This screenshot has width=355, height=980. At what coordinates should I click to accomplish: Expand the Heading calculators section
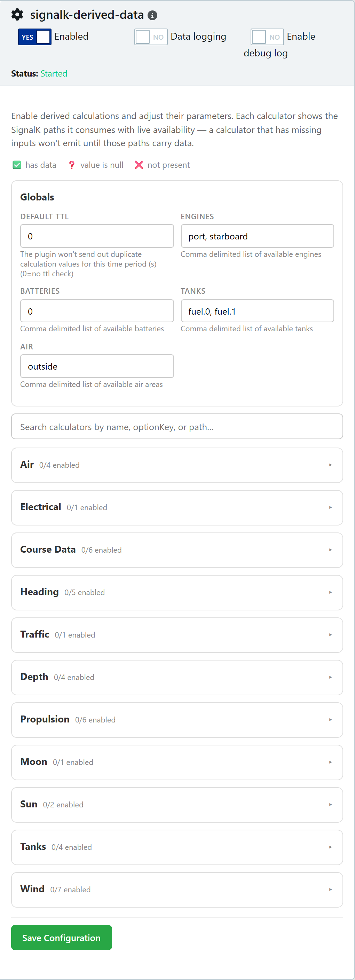(x=177, y=592)
